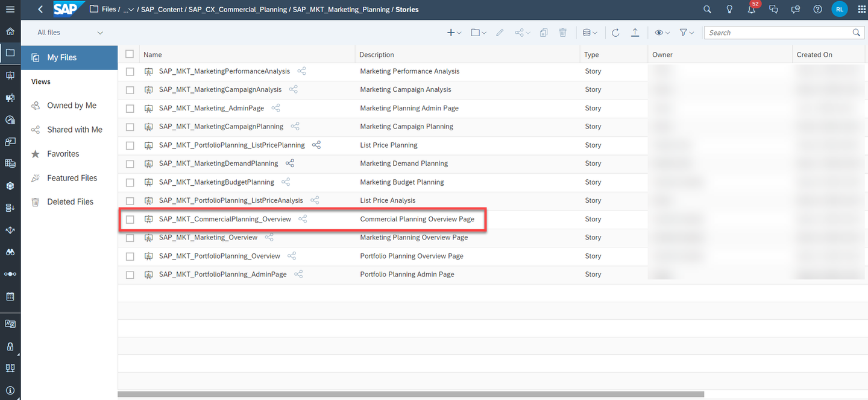Image resolution: width=868 pixels, height=400 pixels.
Task: Open the Share dropdown in toolbar
Action: pos(523,33)
